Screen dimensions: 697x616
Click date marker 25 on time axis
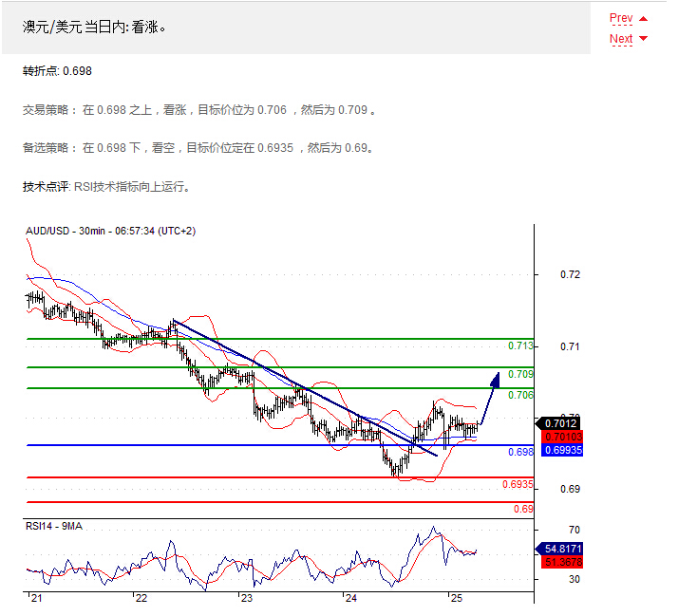(x=457, y=598)
